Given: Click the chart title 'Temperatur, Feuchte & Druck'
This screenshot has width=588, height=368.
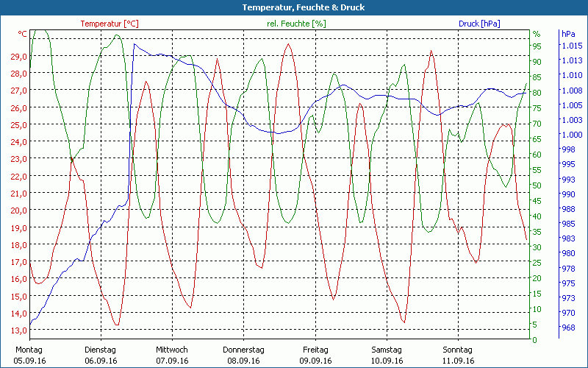Looking at the screenshot, I should 293,7.
